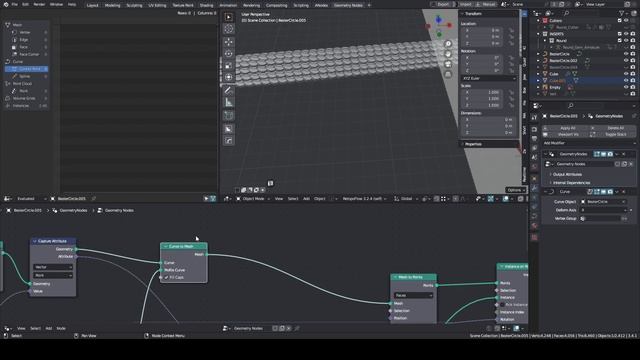The width and height of the screenshot is (640, 360).
Task: Collapse the Transform panel in sidebar
Action: (473, 14)
